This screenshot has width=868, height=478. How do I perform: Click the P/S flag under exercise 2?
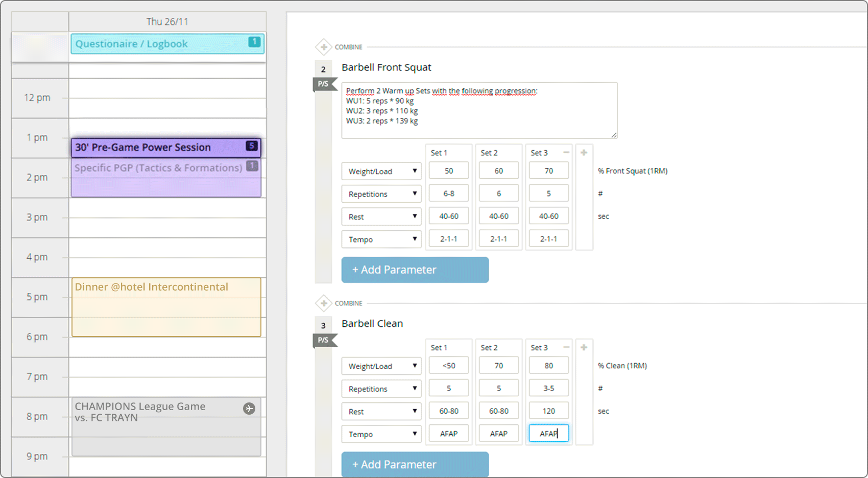[324, 84]
